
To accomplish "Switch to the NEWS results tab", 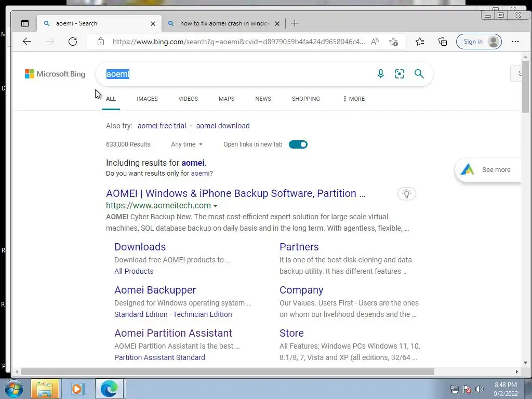I will tap(263, 99).
